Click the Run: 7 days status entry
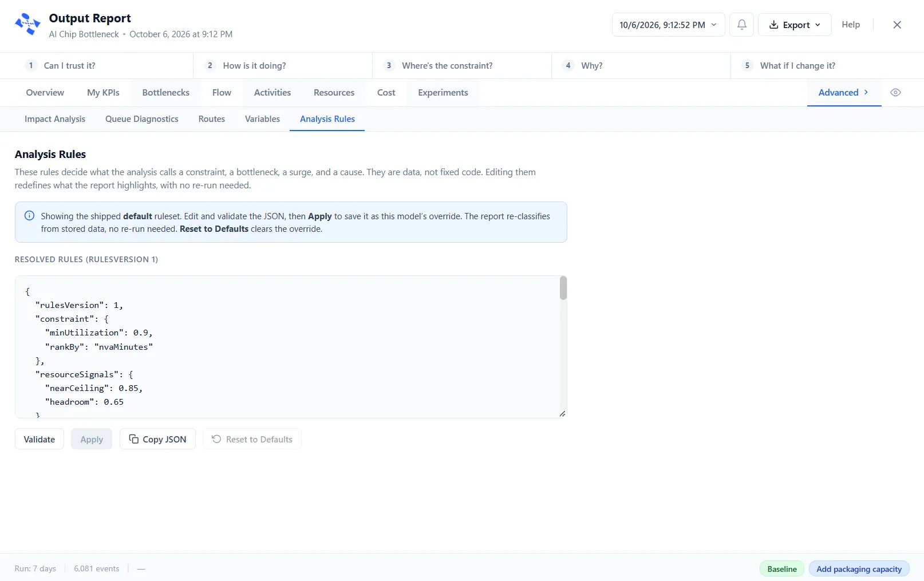924x581 pixels. [x=35, y=568]
